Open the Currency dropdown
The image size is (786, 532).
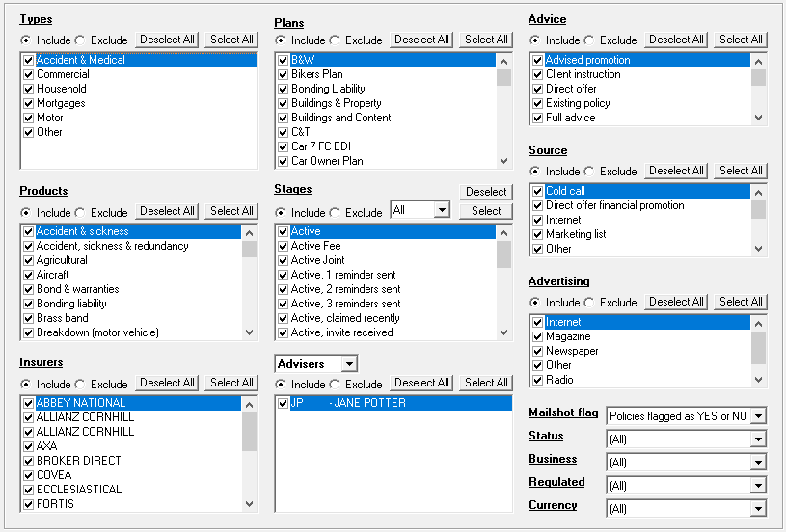(758, 509)
